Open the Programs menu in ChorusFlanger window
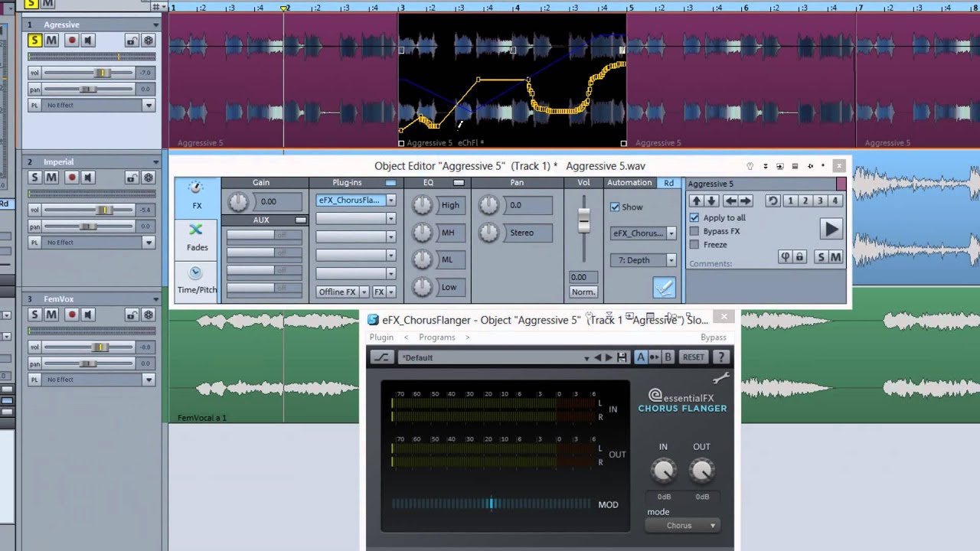980x551 pixels. point(437,337)
